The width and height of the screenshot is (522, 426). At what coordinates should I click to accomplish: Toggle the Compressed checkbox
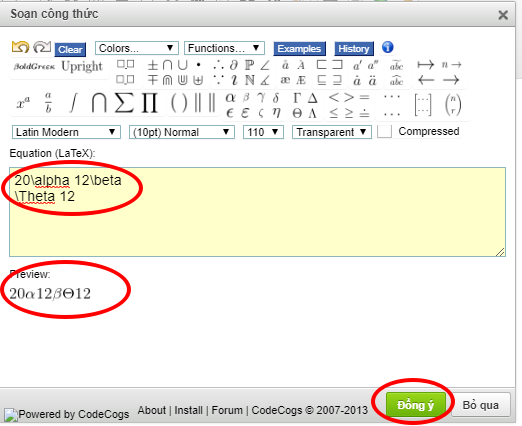[x=384, y=131]
